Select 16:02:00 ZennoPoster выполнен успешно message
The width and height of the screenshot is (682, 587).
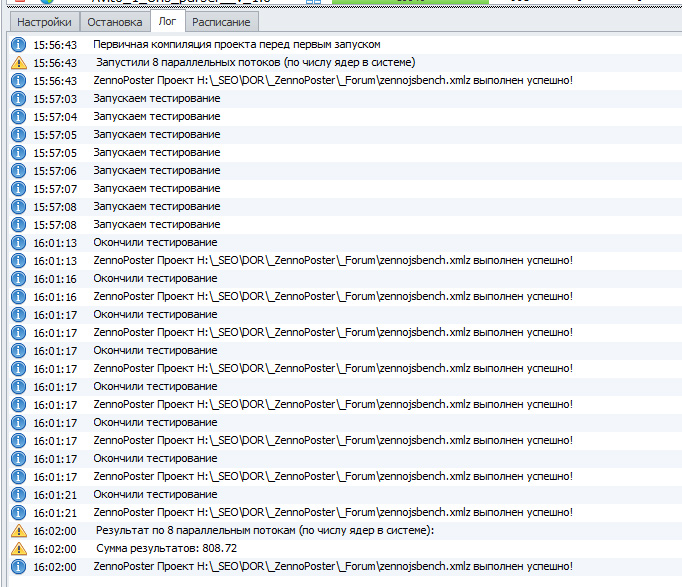point(333,567)
